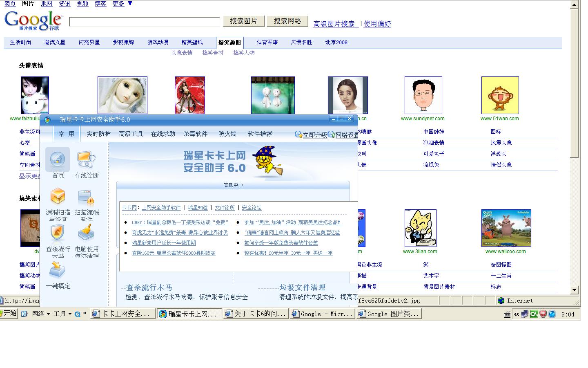The image size is (588, 368).
Task: Open the 首页 home icon in Rising sidebar
Action: pos(58,159)
